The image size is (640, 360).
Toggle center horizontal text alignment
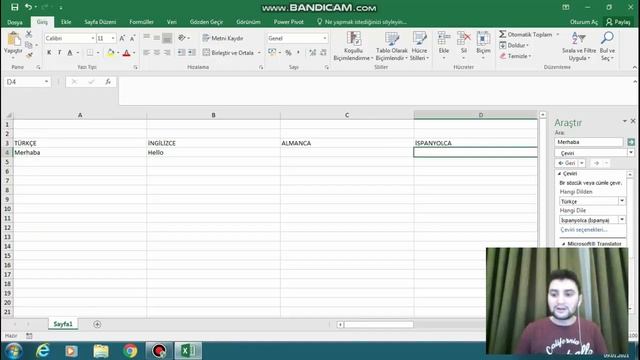point(157,53)
